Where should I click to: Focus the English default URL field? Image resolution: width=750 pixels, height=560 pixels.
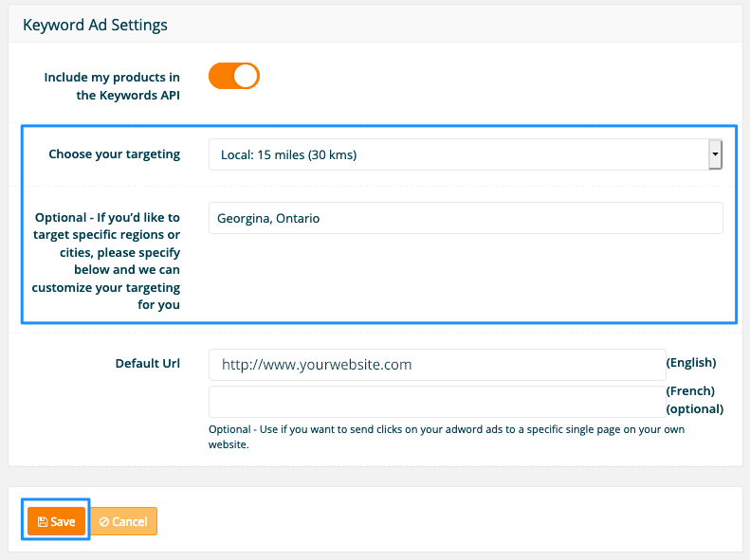(437, 365)
